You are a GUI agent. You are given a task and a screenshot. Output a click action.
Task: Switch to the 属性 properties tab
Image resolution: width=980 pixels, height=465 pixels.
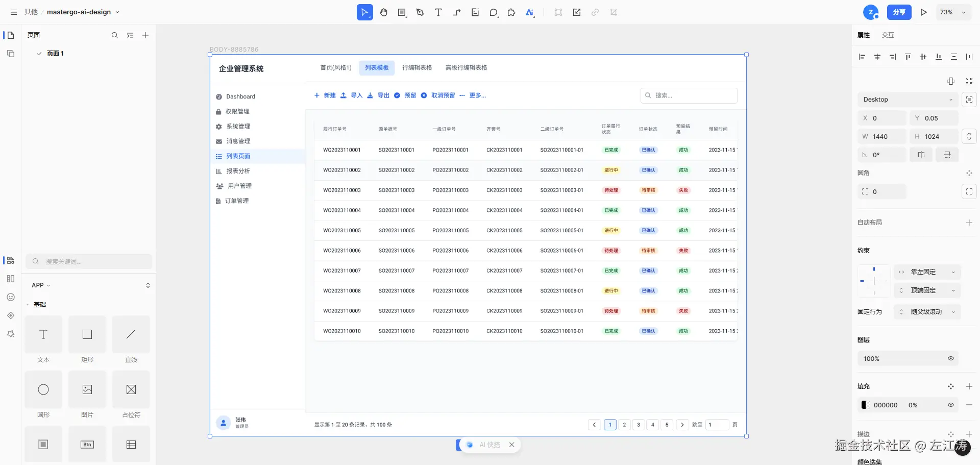click(x=864, y=35)
